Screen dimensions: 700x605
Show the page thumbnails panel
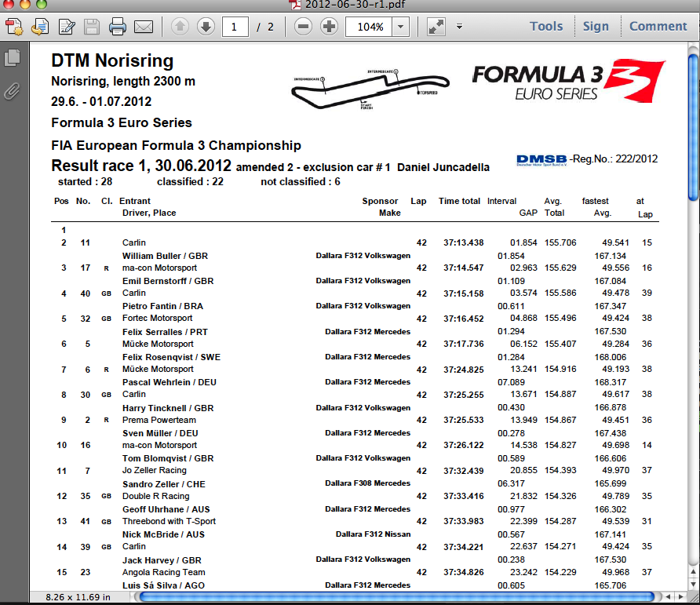(13, 58)
